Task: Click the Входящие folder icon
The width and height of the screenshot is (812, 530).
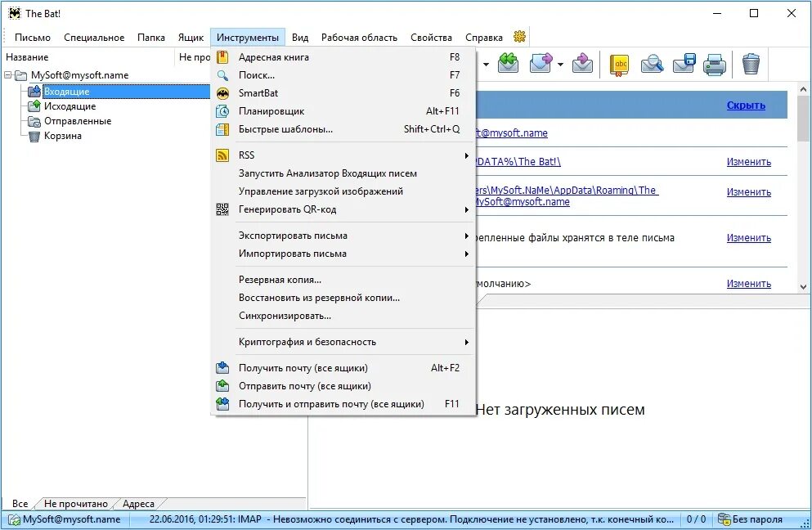Action: tap(34, 92)
